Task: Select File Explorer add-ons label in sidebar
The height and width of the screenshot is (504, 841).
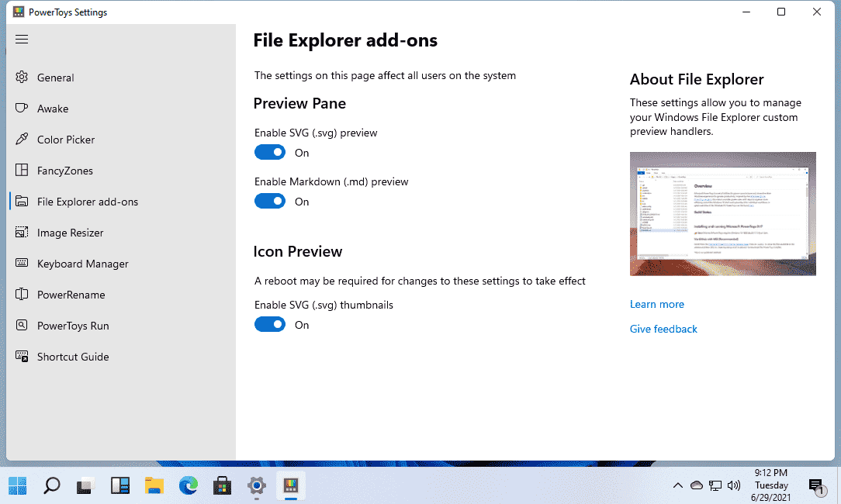Action: pos(88,202)
